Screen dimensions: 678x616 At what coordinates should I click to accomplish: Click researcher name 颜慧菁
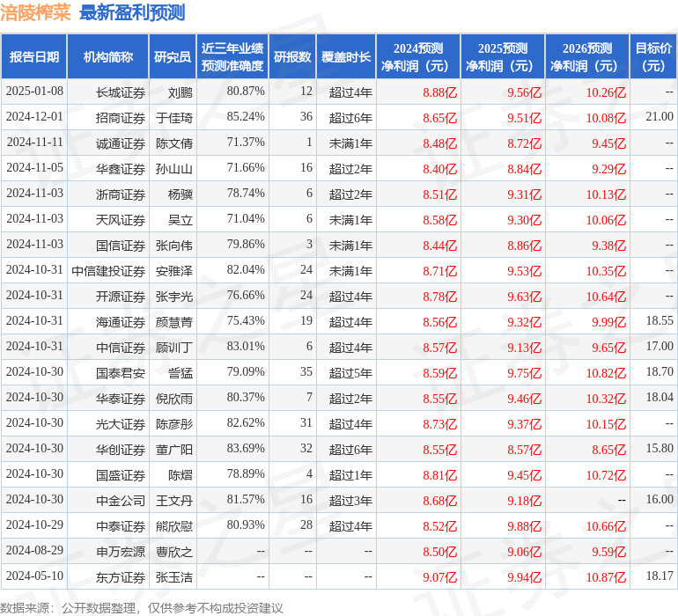point(174,322)
